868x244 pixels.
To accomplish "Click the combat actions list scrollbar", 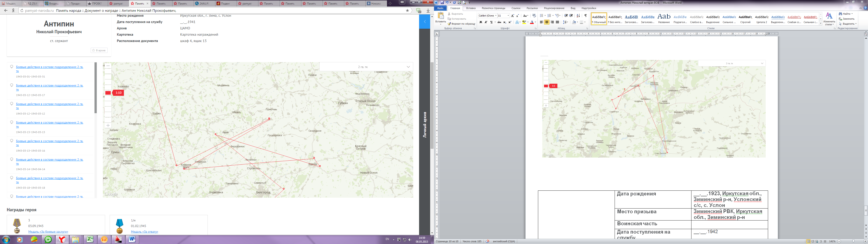I will (x=96, y=88).
